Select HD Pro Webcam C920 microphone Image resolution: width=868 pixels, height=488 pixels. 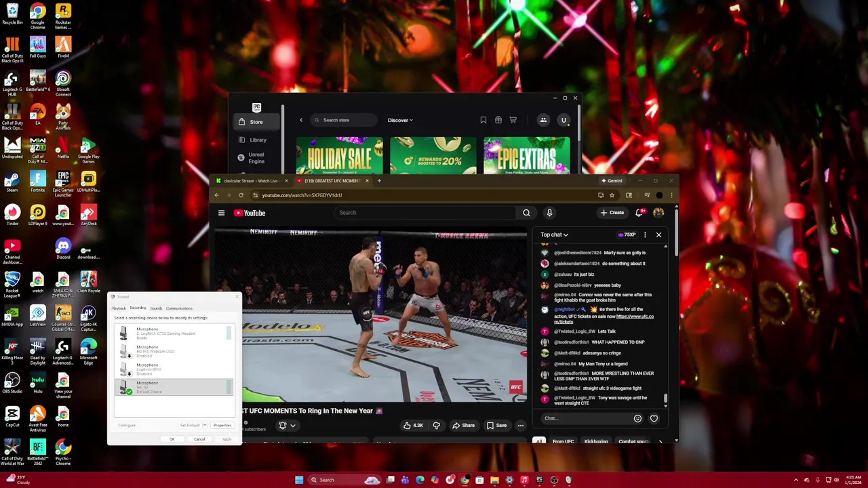click(x=173, y=351)
